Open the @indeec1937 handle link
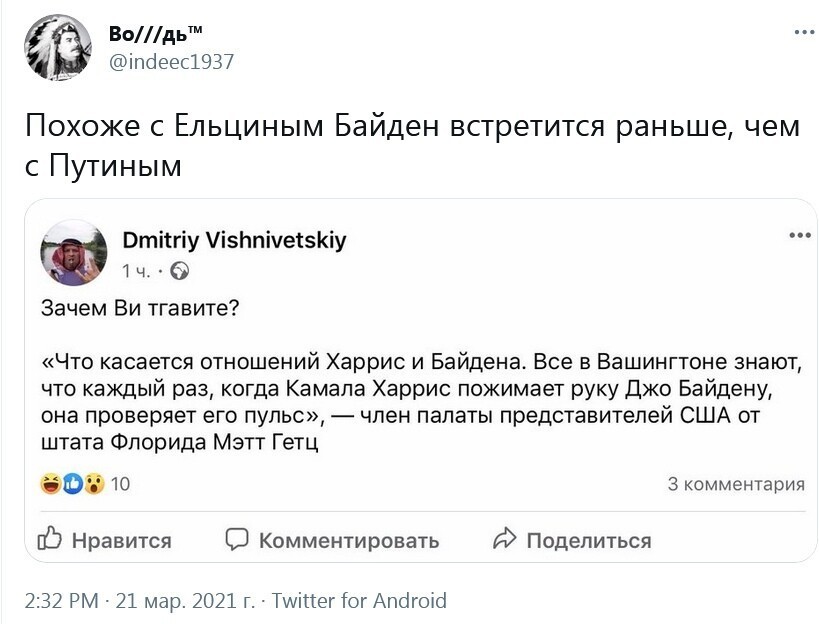Viewport: 819px width, 624px height. pos(171,62)
